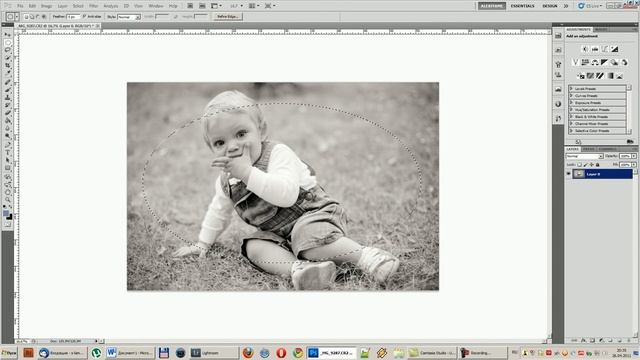Toggle Quick Mask mode
This screenshot has width=640, height=360.
tap(8, 224)
